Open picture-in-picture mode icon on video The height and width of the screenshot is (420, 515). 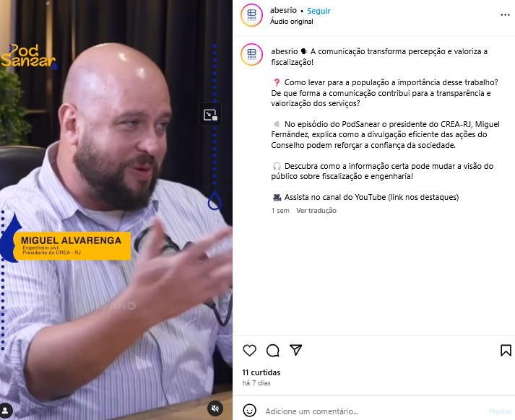pyautogui.click(x=210, y=115)
